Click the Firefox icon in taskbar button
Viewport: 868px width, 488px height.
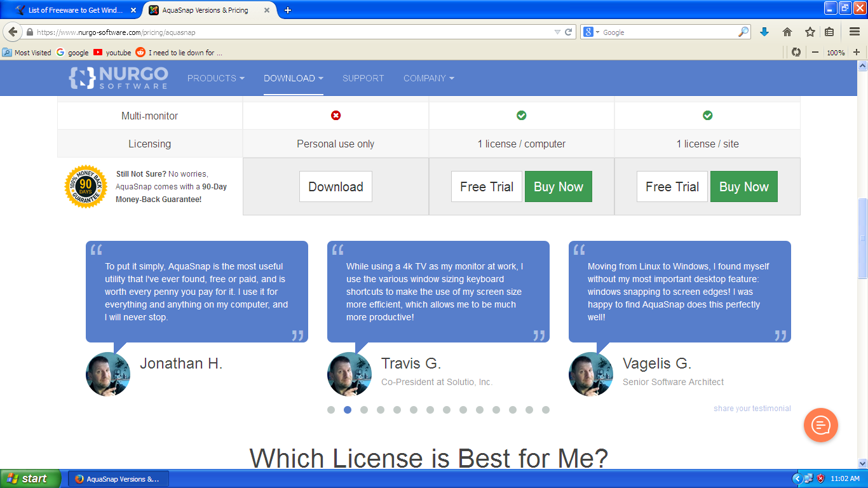pyautogui.click(x=79, y=479)
